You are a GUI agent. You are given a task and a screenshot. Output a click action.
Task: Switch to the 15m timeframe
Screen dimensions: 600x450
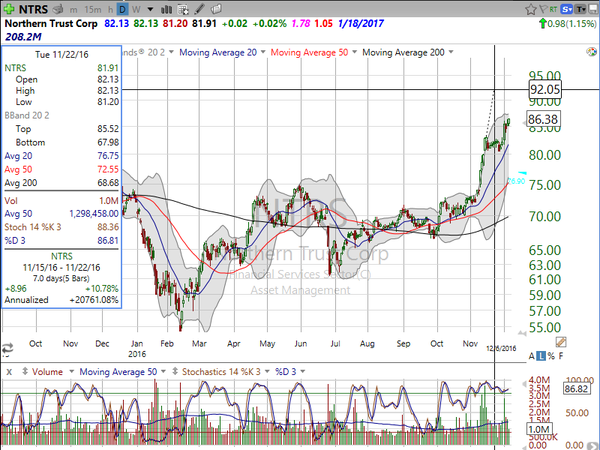click(x=93, y=9)
